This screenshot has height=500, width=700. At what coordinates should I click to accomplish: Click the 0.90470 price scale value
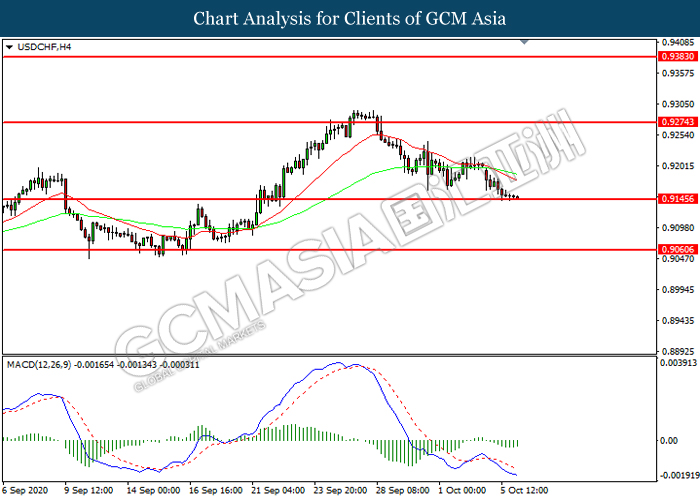tap(678, 258)
